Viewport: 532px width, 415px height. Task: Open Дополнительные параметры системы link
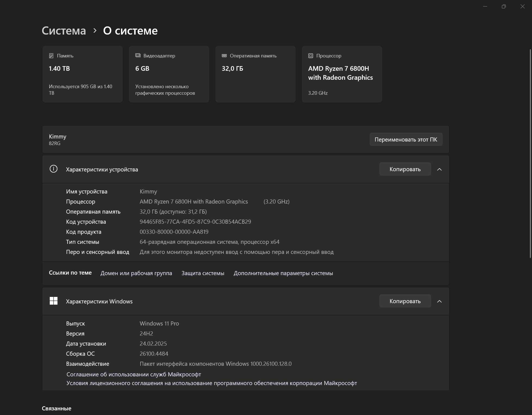283,273
